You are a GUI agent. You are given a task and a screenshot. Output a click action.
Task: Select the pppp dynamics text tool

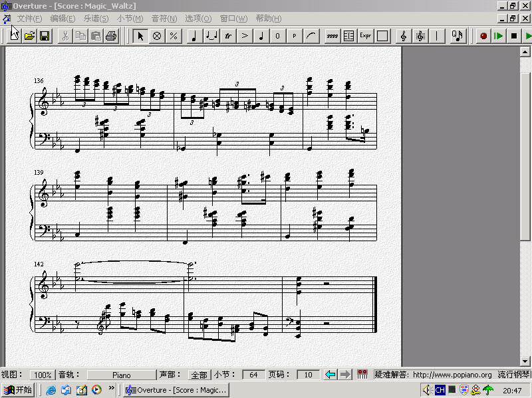coord(332,36)
